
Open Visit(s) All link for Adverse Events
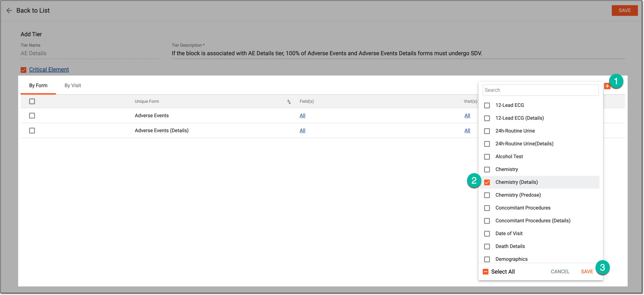[x=467, y=116]
